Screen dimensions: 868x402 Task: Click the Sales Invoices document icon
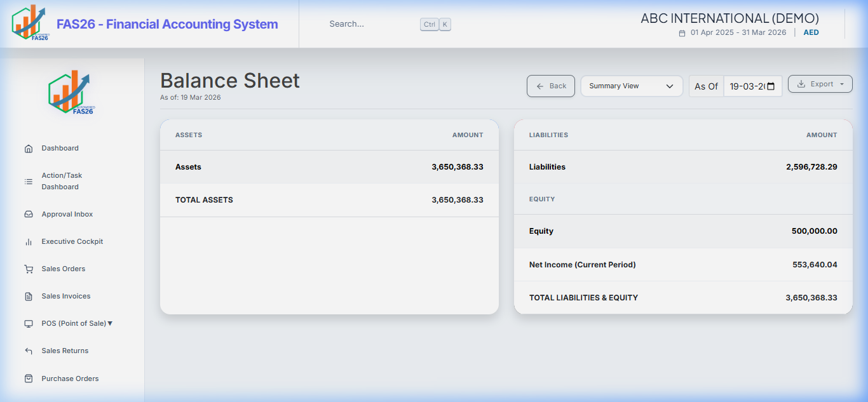(x=29, y=297)
